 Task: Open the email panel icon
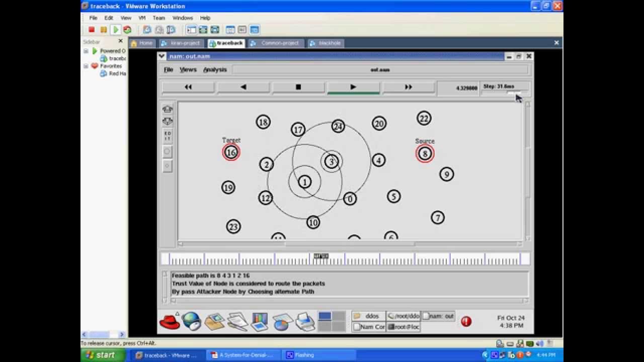214,321
